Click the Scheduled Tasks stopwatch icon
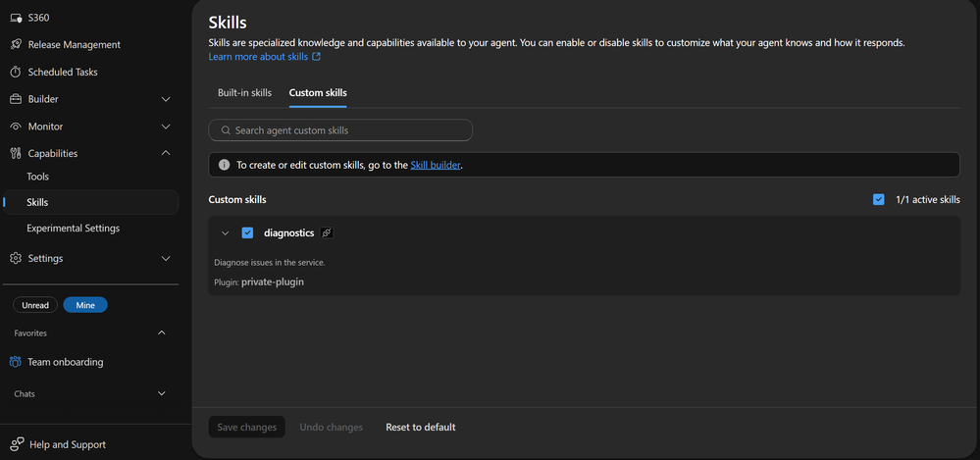This screenshot has height=460, width=980. click(17, 72)
